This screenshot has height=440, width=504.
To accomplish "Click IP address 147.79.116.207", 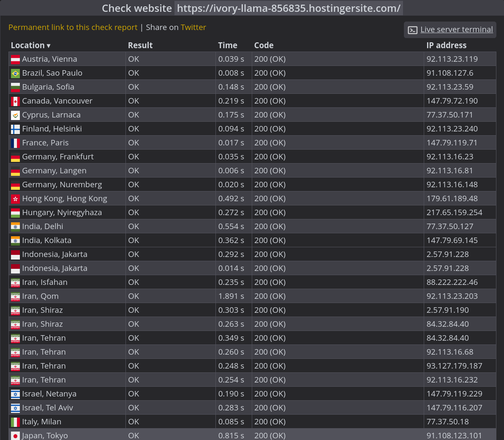I will coord(454,408).
